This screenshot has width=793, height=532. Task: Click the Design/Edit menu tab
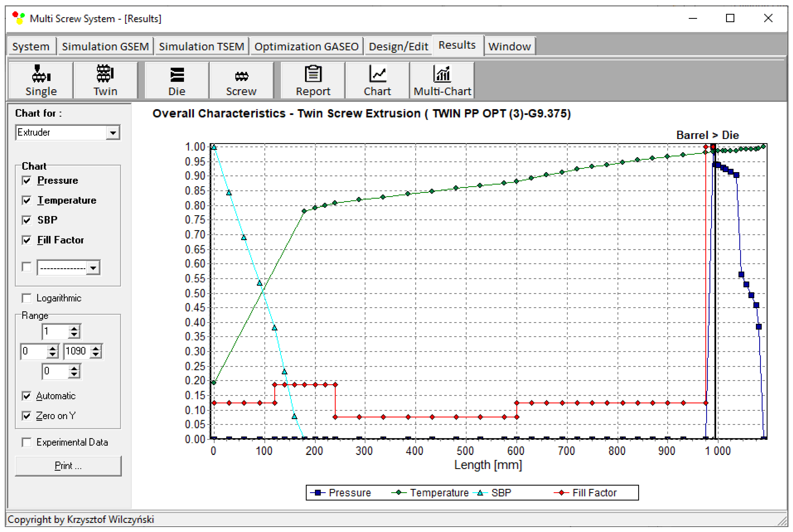click(398, 46)
